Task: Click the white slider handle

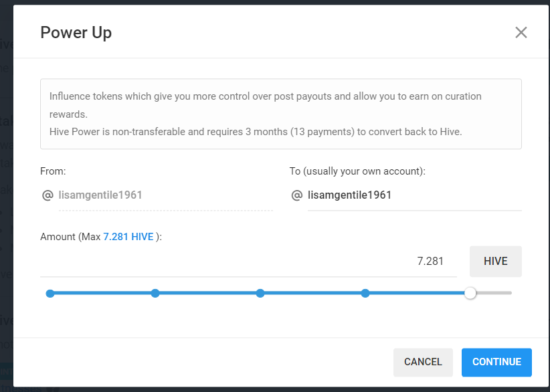Action: point(470,293)
